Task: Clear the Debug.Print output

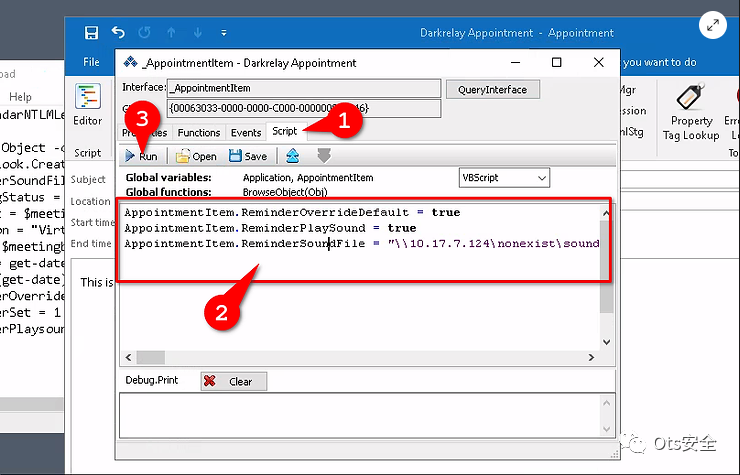Action: pos(234,382)
